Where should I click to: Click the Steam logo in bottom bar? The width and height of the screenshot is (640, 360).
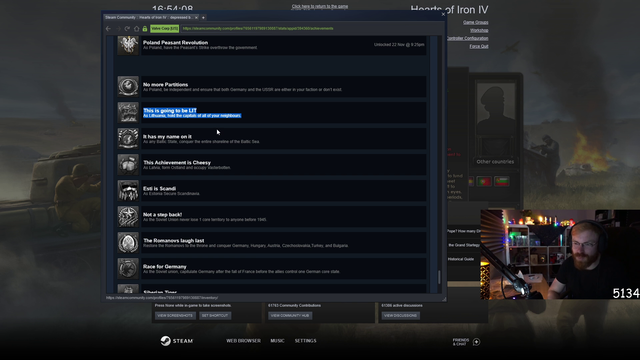pyautogui.click(x=177, y=341)
